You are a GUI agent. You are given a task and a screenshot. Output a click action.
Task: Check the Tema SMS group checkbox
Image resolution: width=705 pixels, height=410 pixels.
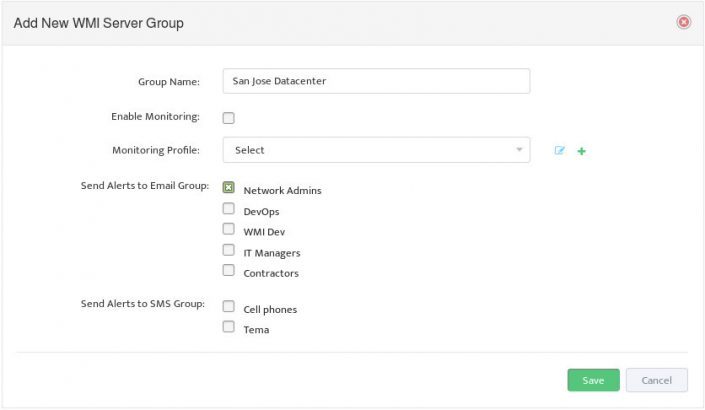pos(229,327)
